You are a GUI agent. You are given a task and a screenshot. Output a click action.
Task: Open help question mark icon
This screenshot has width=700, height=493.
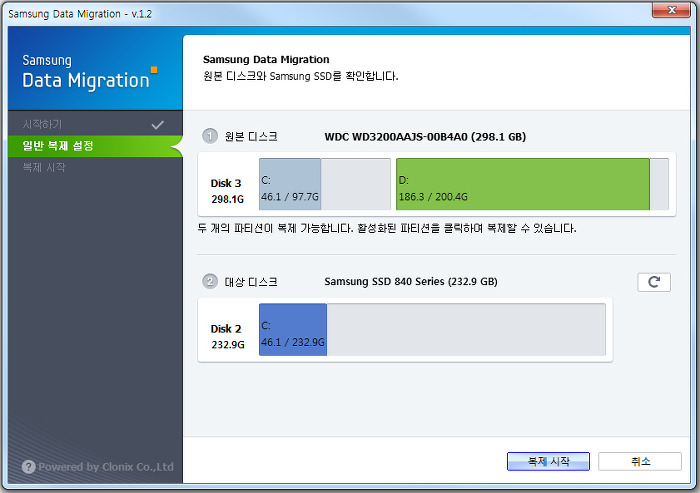pyautogui.click(x=29, y=467)
